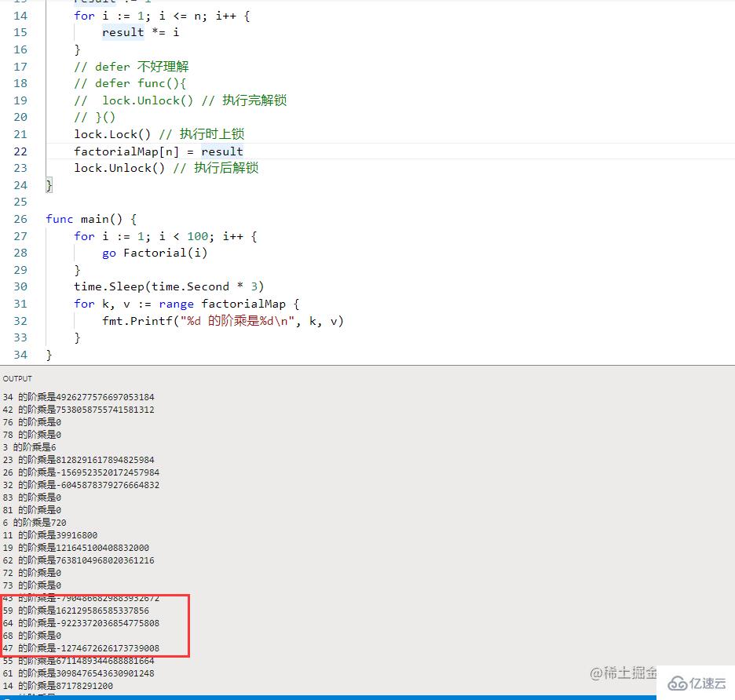
Task: Click output '32 的阶乘是-6045878379276664832'
Action: point(81,485)
